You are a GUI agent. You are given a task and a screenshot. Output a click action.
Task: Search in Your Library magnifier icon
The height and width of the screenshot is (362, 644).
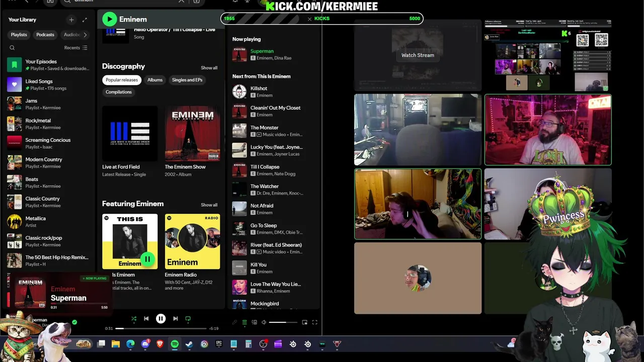(x=12, y=48)
